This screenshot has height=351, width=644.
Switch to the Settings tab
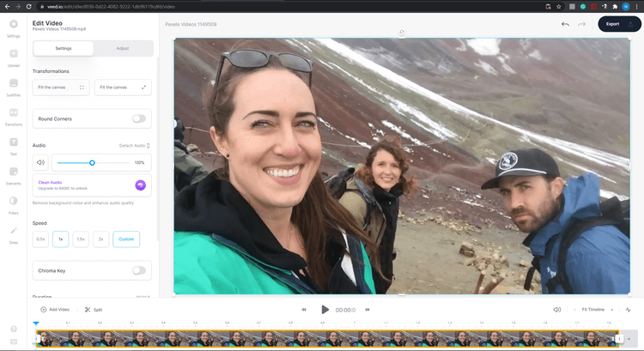pyautogui.click(x=63, y=49)
